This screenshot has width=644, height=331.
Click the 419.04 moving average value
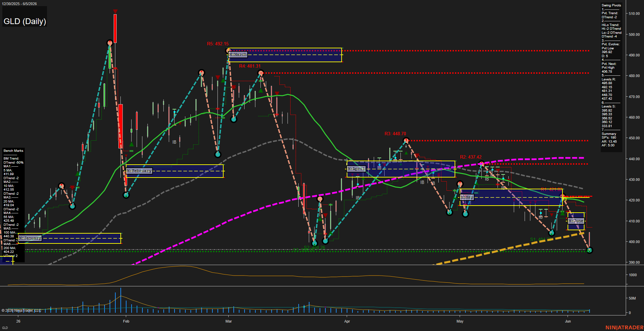(x=9, y=205)
